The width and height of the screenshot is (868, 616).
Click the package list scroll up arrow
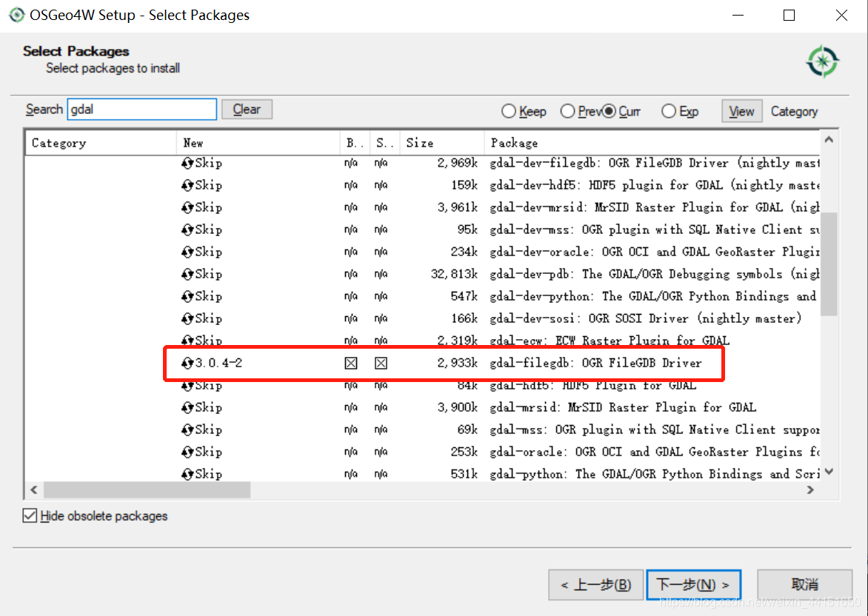point(829,140)
